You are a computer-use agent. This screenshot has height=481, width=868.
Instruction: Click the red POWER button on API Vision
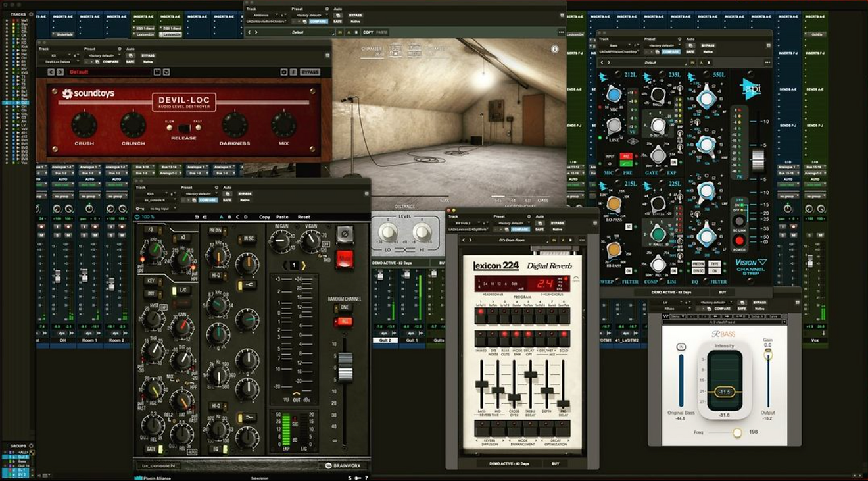739,241
